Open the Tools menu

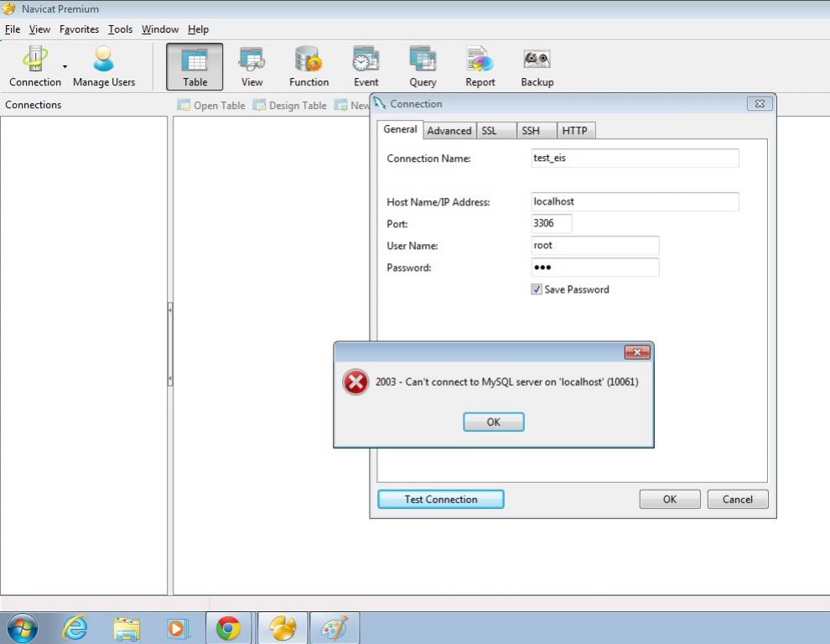[x=120, y=29]
